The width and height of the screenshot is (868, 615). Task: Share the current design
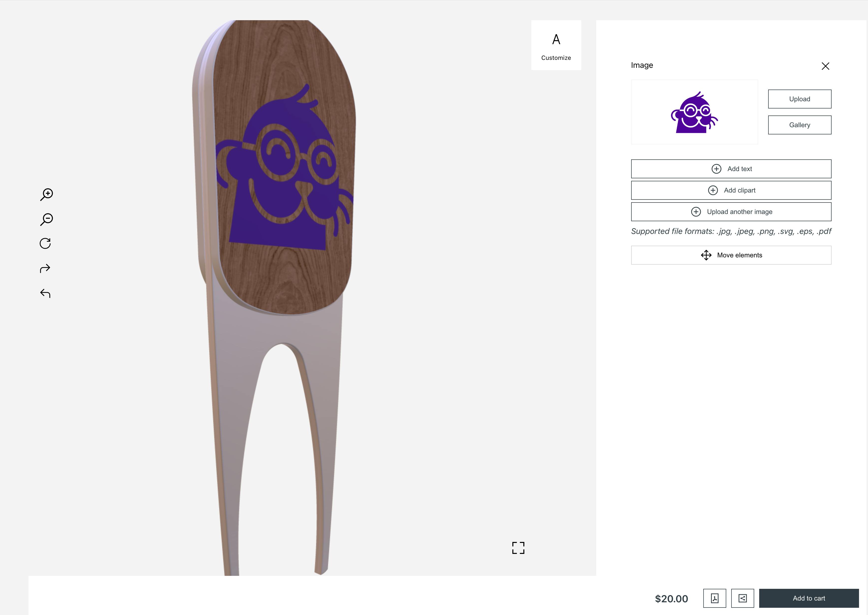coord(742,598)
